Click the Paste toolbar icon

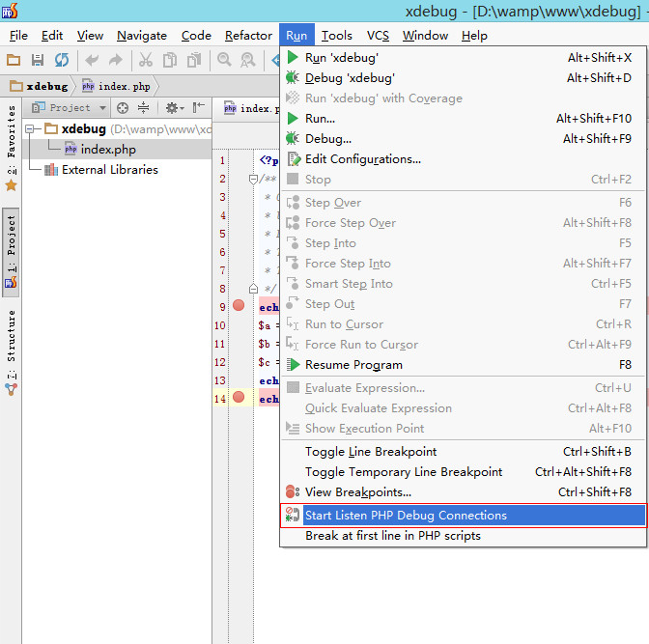[194, 60]
